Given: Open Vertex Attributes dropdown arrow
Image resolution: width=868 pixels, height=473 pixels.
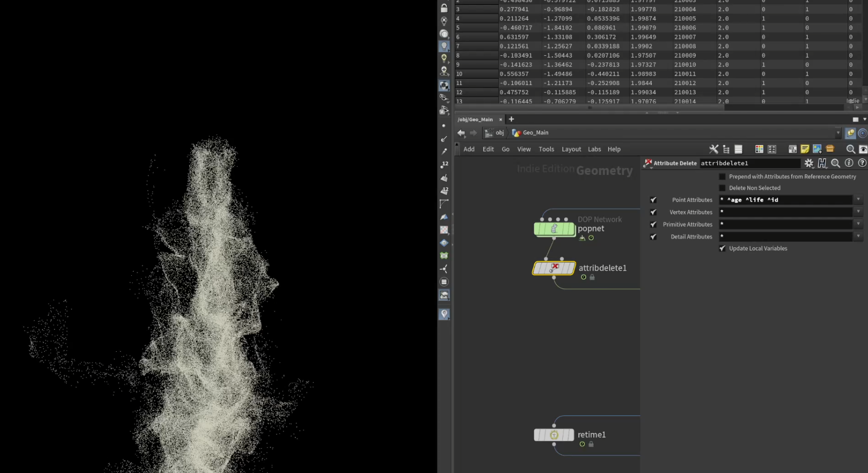Looking at the screenshot, I should [858, 212].
